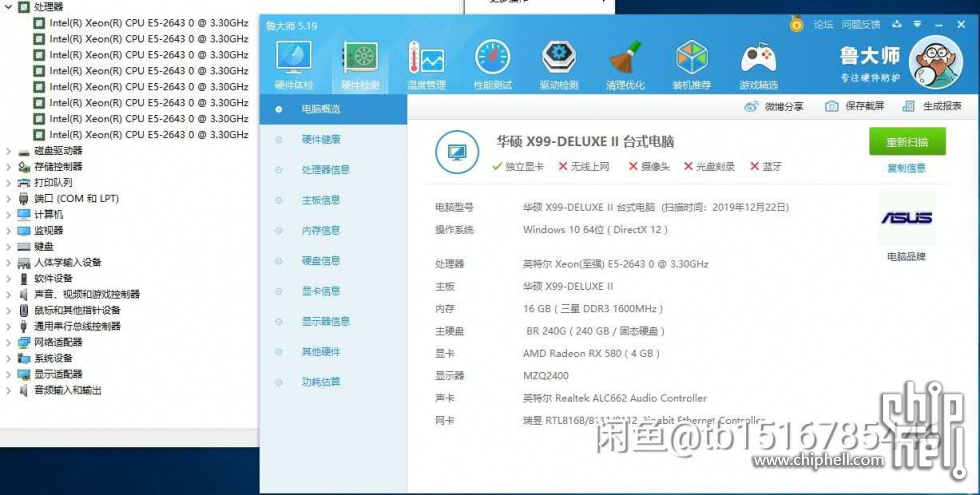Click the computer monitor icon beside 华硕 X99-DELUXE II
Viewport: 980px width, 495px height.
click(x=457, y=152)
